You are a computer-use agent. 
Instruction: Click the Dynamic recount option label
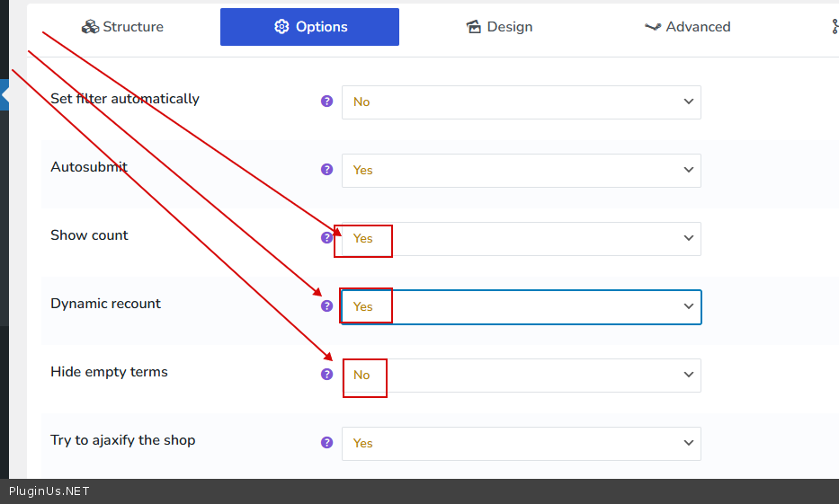click(x=105, y=304)
